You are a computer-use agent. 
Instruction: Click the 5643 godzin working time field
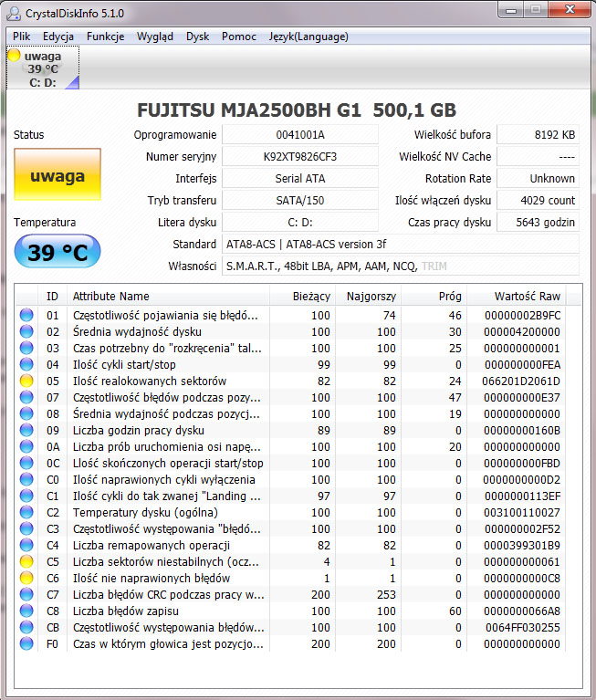(x=538, y=222)
